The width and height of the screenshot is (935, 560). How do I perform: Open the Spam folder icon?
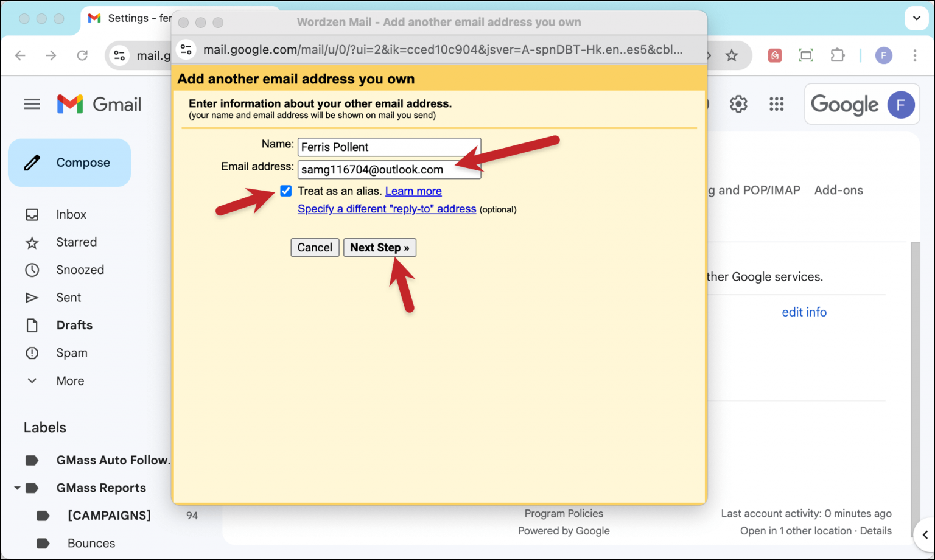click(32, 352)
